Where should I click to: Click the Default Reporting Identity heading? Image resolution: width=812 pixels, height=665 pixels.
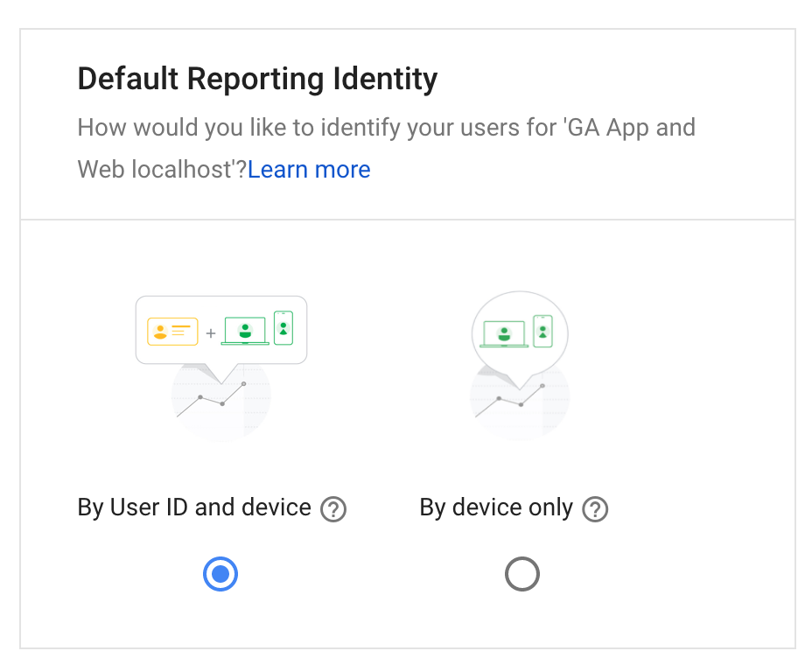click(x=257, y=80)
